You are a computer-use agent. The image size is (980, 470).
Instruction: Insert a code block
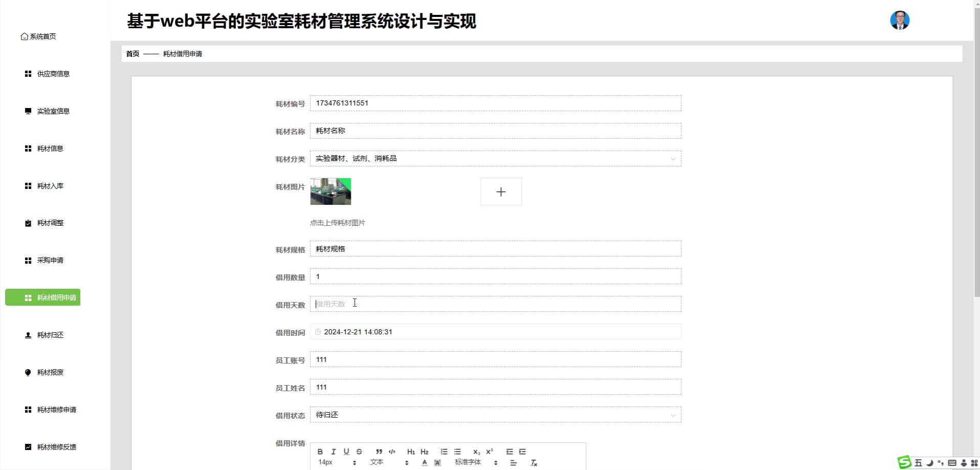tap(392, 452)
